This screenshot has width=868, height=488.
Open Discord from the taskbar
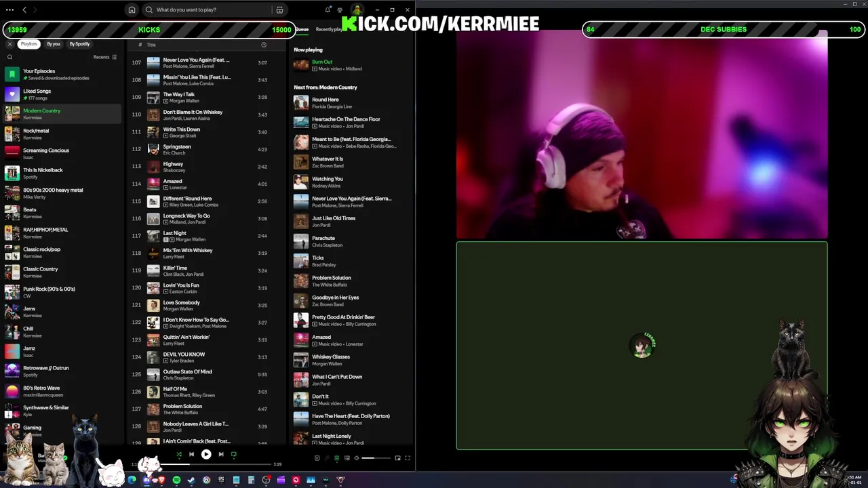[146, 480]
